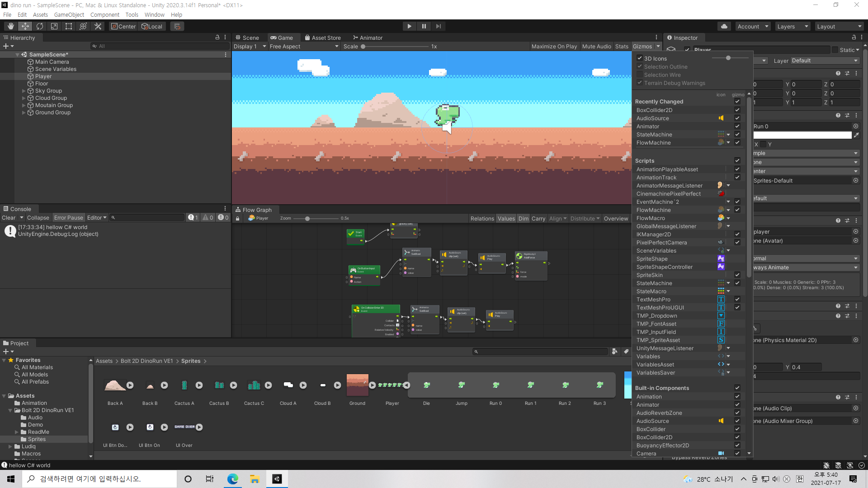Select the Scale tool
Viewport: 868px width, 488px height.
pos(54,26)
